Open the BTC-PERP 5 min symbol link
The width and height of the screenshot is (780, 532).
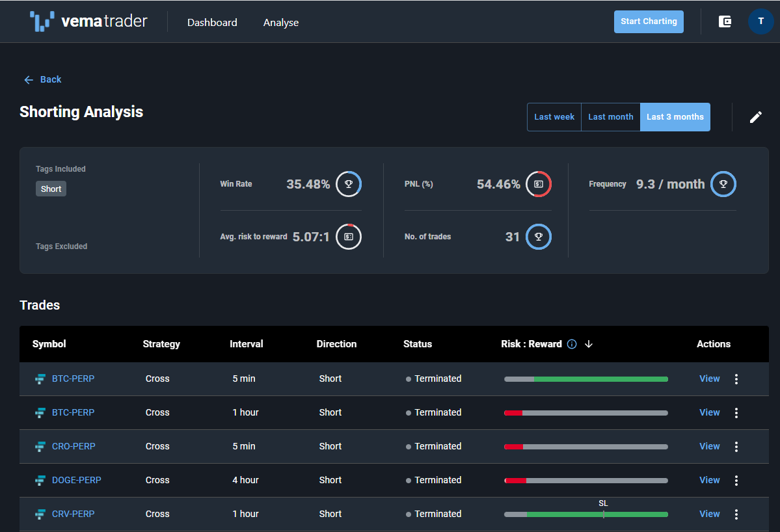73,379
